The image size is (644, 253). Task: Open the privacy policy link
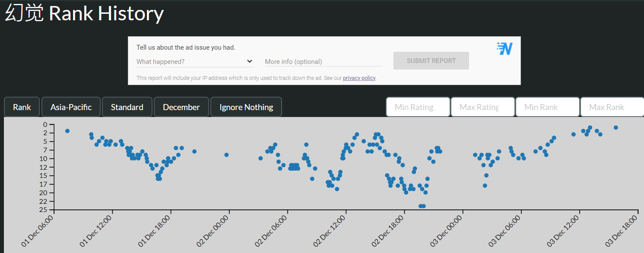tap(359, 78)
